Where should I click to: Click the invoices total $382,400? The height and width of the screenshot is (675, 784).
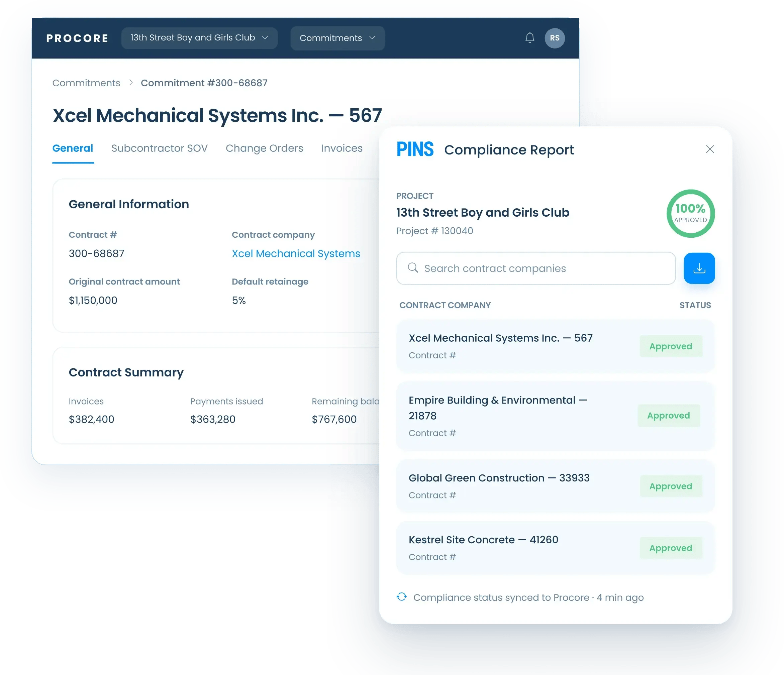tap(91, 419)
